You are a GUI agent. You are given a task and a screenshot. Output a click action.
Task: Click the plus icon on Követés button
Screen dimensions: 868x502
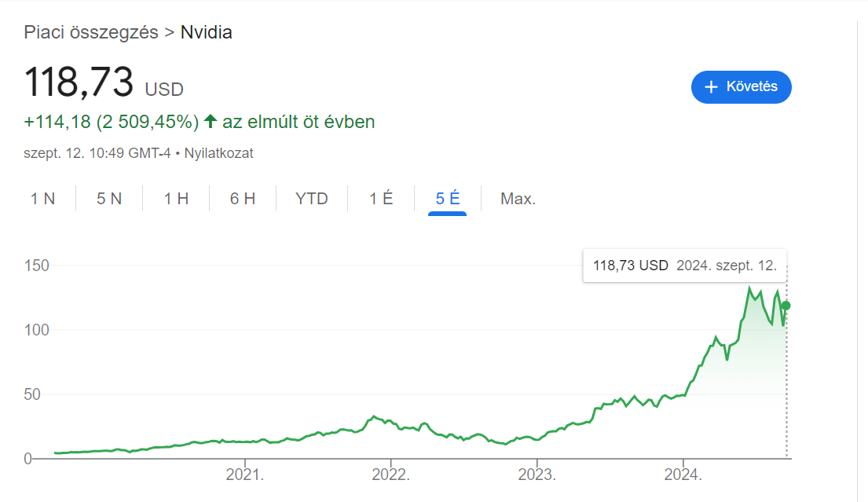712,86
